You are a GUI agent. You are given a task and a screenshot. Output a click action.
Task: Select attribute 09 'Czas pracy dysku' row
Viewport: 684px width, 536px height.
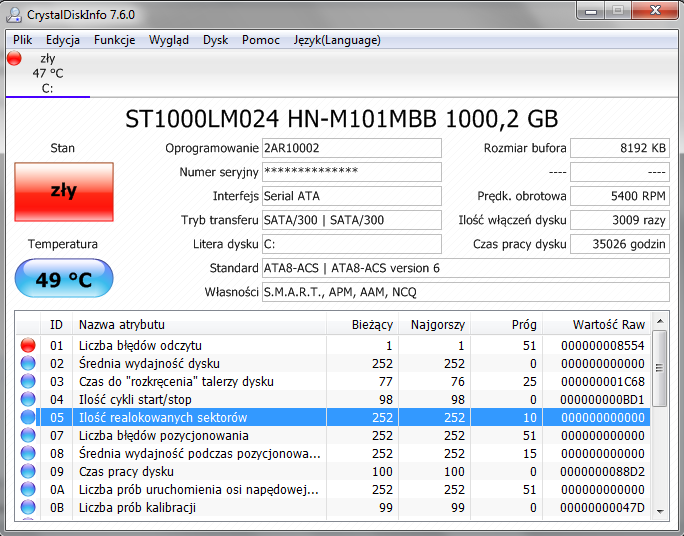[333, 471]
